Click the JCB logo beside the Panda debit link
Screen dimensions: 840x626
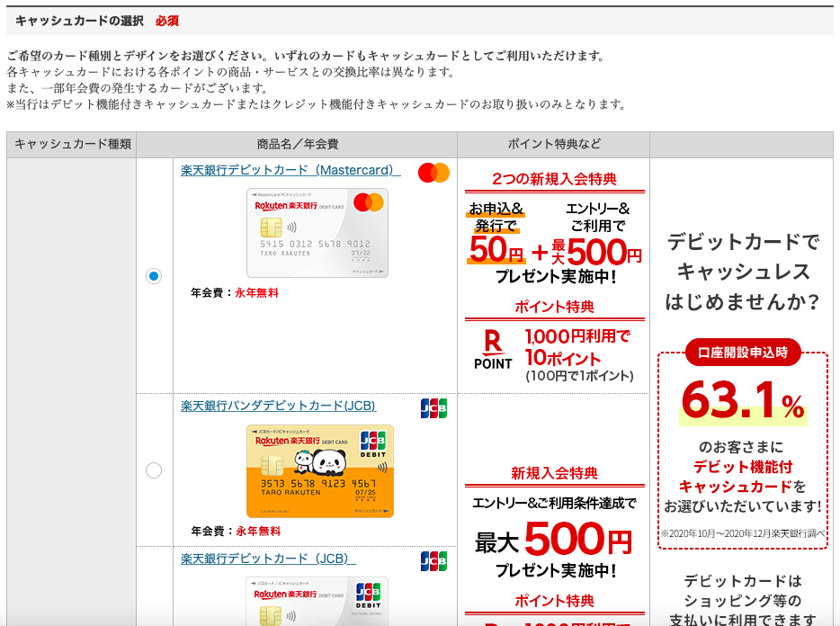pyautogui.click(x=433, y=408)
